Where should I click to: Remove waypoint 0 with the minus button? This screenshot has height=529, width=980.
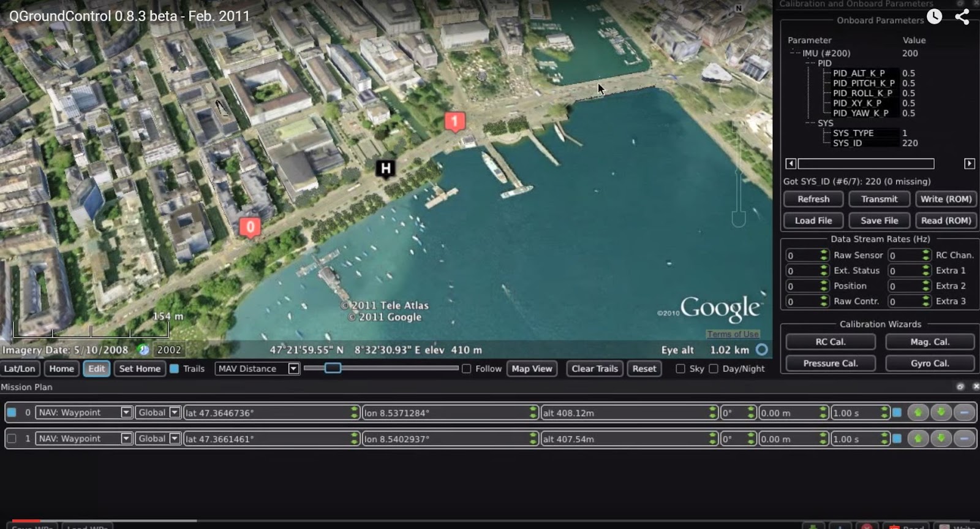[x=964, y=413]
